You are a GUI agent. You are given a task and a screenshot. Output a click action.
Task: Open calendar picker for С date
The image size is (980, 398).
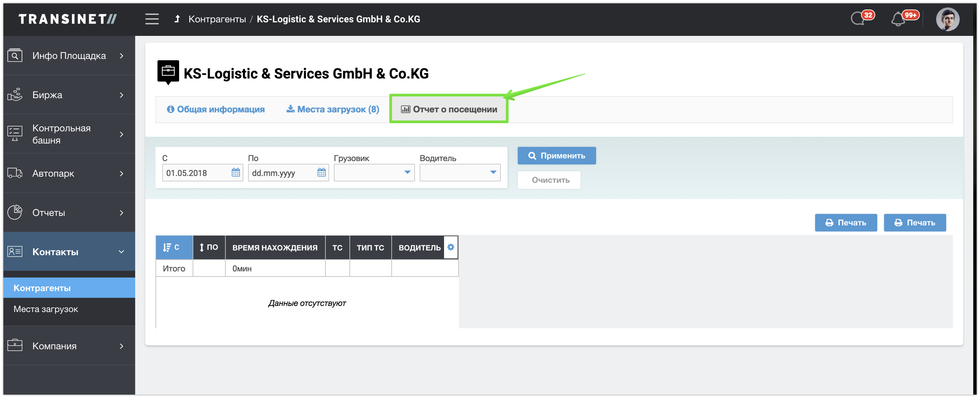[236, 173]
